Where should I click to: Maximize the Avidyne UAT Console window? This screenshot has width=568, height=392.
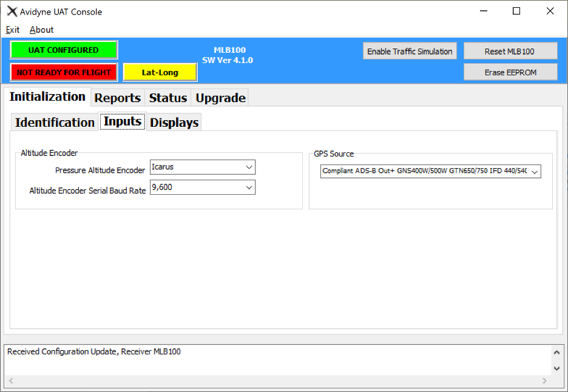516,12
